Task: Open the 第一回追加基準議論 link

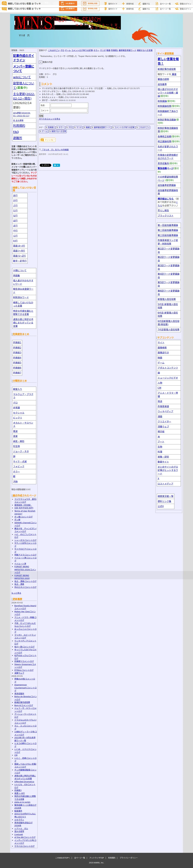Action: pos(168,225)
